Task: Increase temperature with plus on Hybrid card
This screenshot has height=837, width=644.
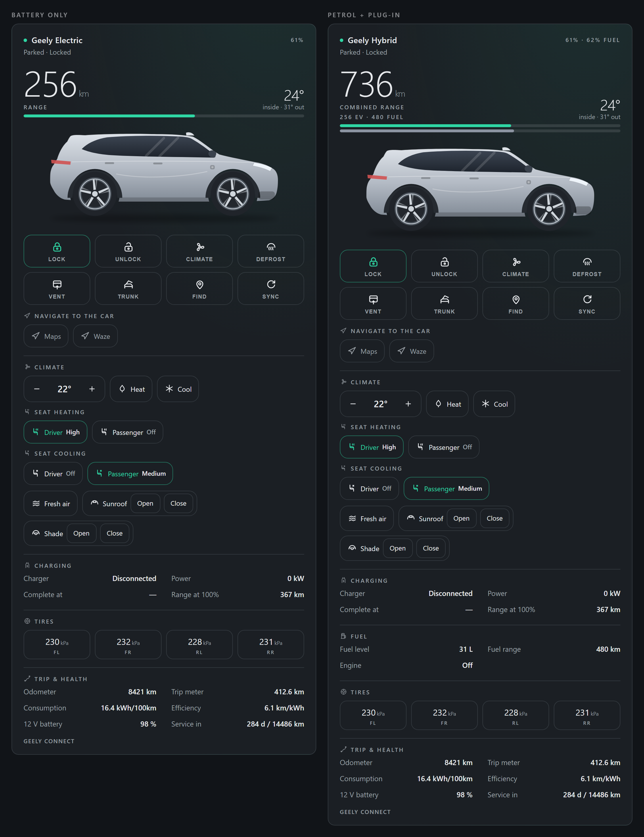Action: [408, 404]
